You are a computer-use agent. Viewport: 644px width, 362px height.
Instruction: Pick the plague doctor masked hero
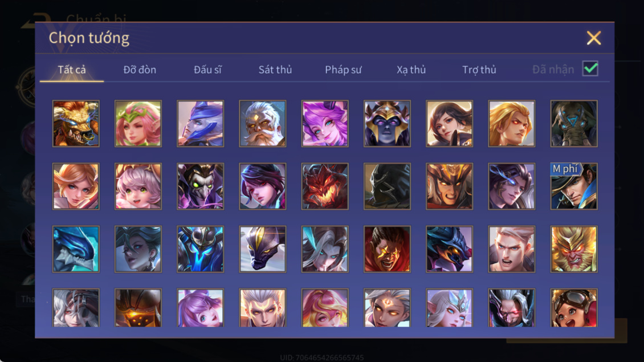pyautogui.click(x=201, y=186)
